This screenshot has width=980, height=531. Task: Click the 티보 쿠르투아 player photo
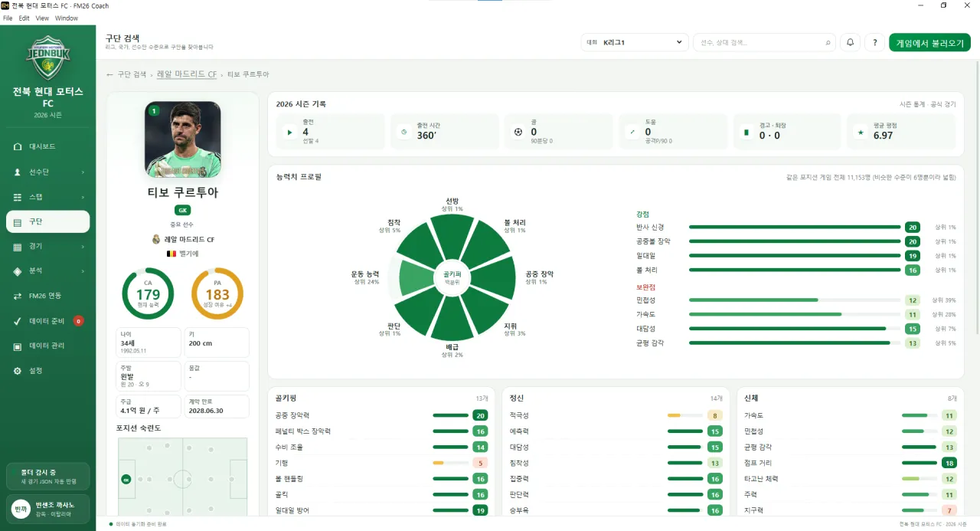tap(182, 139)
